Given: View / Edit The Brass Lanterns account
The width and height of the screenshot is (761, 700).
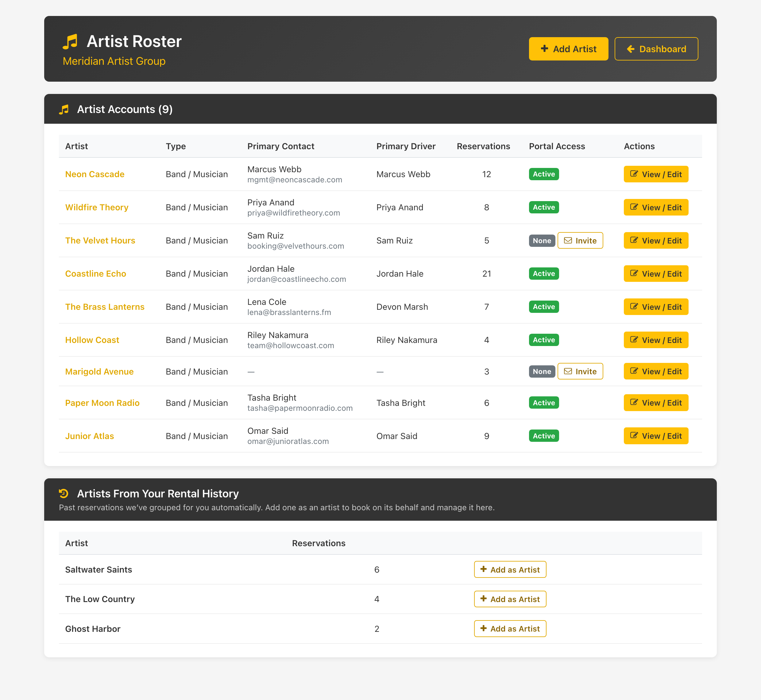Looking at the screenshot, I should (656, 307).
